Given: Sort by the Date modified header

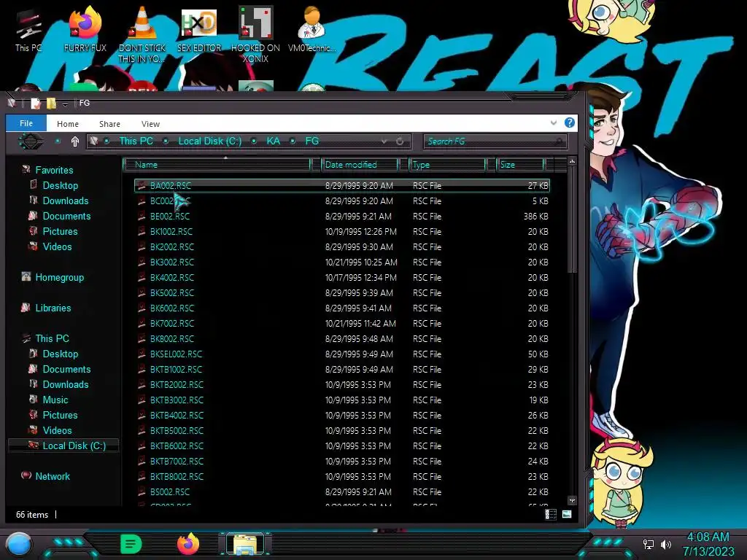Looking at the screenshot, I should pos(360,165).
